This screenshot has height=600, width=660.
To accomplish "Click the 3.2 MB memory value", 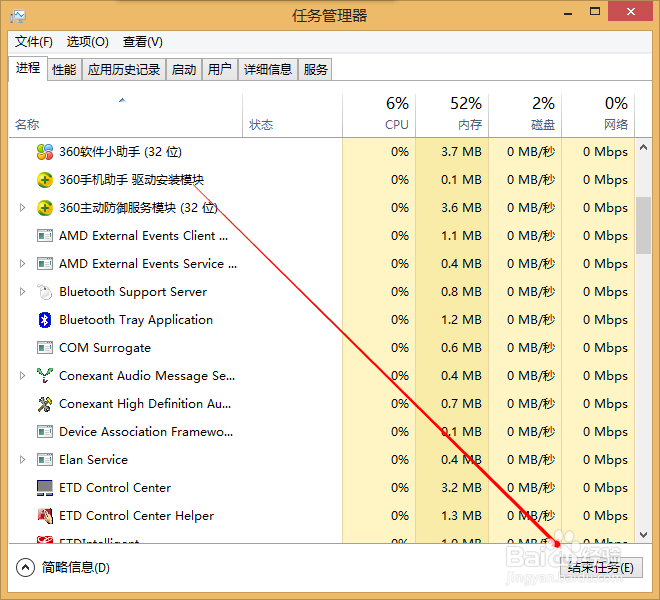I will tap(461, 488).
